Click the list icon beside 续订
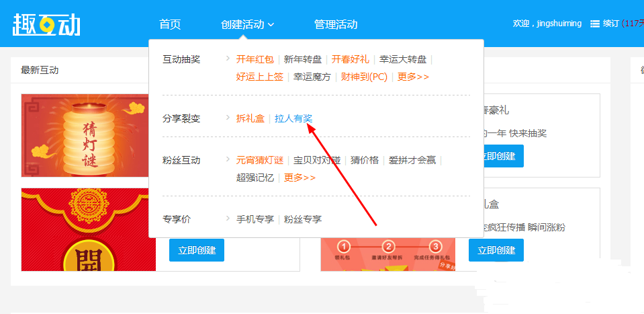Screen dimensions: 644x314 594,24
